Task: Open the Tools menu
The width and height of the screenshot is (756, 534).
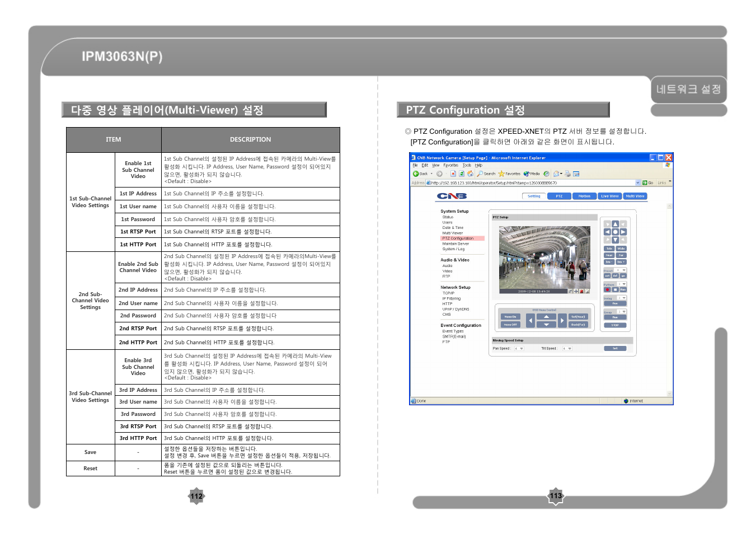Action: pos(467,165)
